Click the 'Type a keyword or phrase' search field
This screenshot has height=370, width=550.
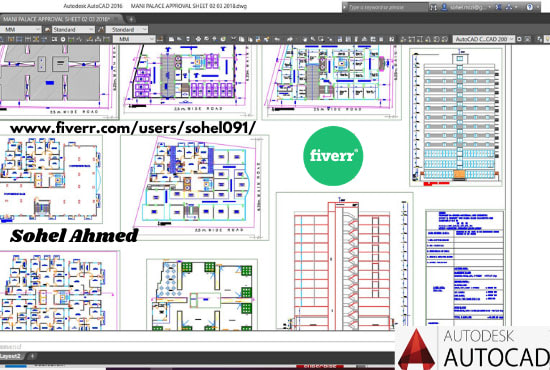click(388, 7)
